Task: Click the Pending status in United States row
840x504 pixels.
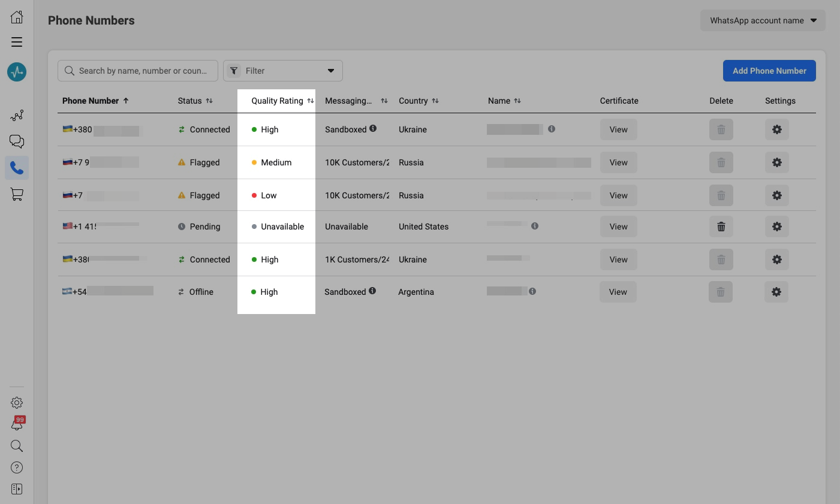Action: point(199,227)
